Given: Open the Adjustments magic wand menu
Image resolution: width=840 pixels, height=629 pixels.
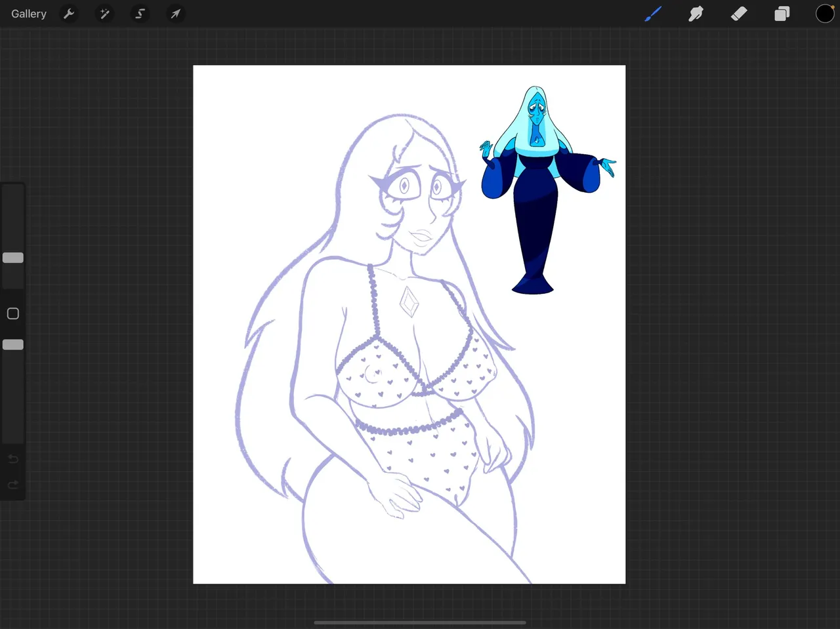Looking at the screenshot, I should pyautogui.click(x=104, y=14).
